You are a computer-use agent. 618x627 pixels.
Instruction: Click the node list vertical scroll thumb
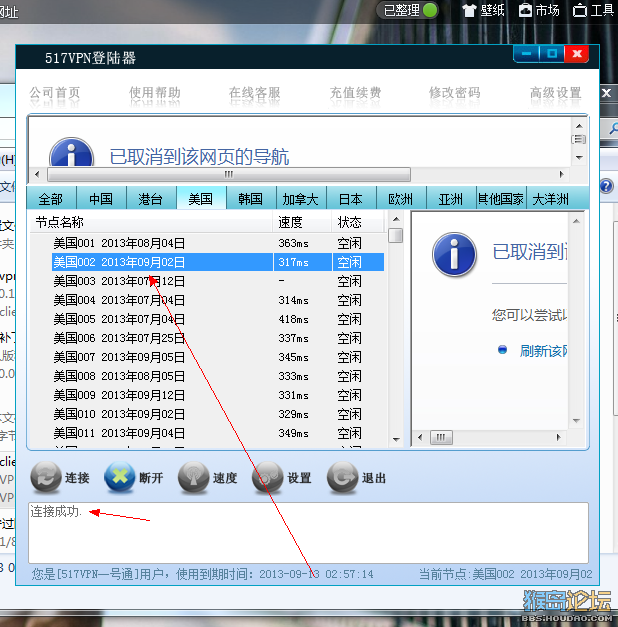pos(396,235)
